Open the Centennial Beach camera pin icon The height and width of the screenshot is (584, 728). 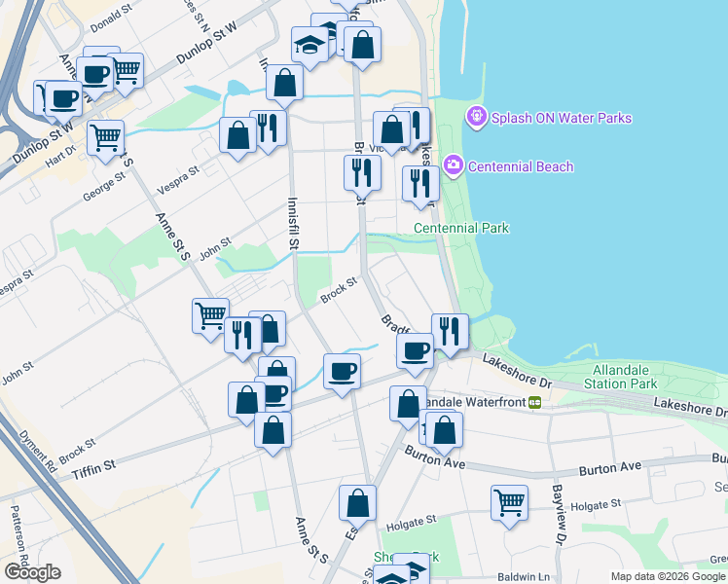click(454, 164)
